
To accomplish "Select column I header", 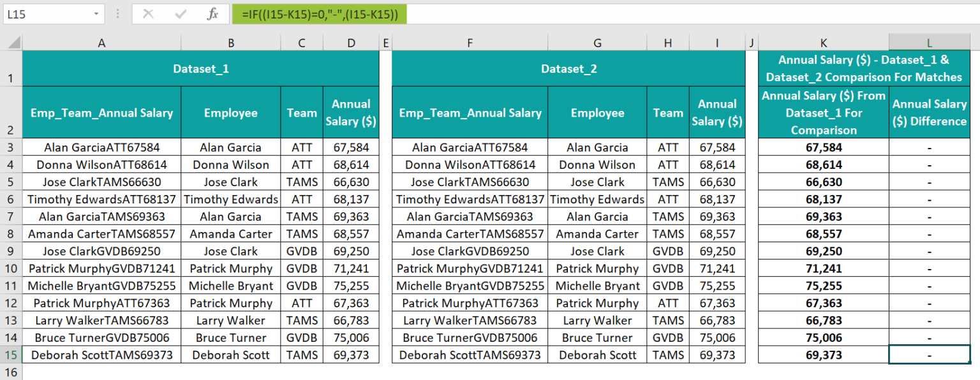I will pyautogui.click(x=717, y=43).
